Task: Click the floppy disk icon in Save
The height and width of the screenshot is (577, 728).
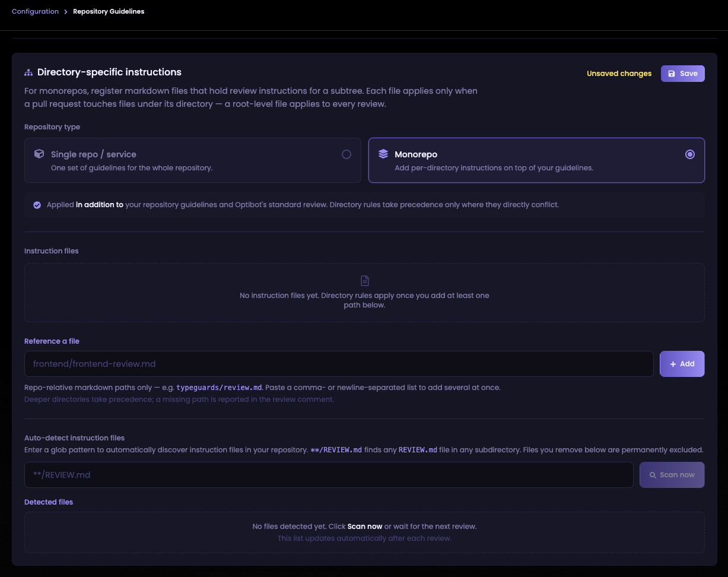Action: tap(672, 74)
